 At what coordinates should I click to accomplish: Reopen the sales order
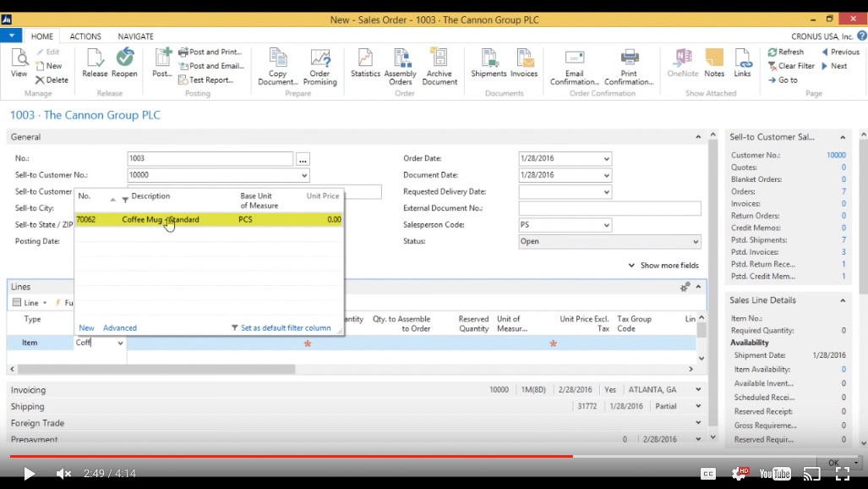[124, 63]
